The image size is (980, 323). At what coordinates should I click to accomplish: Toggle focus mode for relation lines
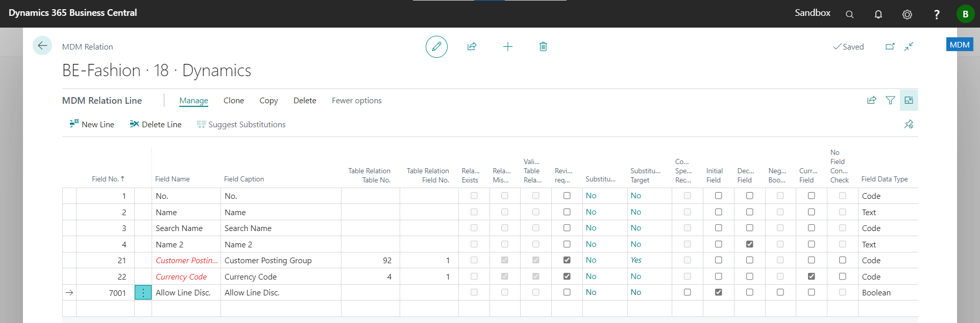click(909, 100)
